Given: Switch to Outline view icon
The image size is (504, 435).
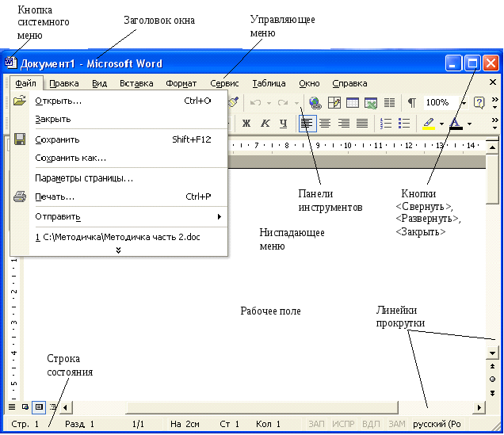Looking at the screenshot, I should pos(53,407).
